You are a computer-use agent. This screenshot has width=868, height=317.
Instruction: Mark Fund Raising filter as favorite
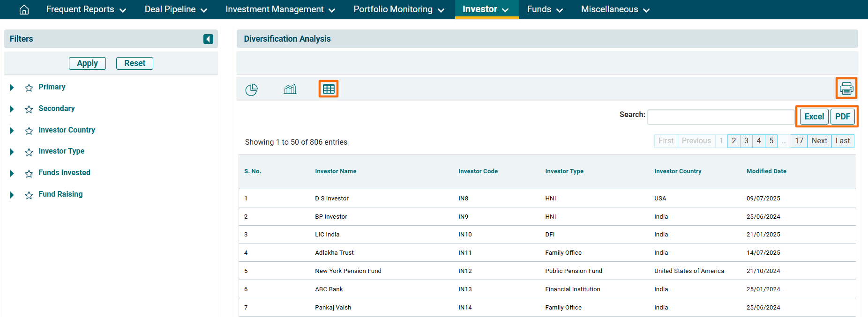pos(29,195)
